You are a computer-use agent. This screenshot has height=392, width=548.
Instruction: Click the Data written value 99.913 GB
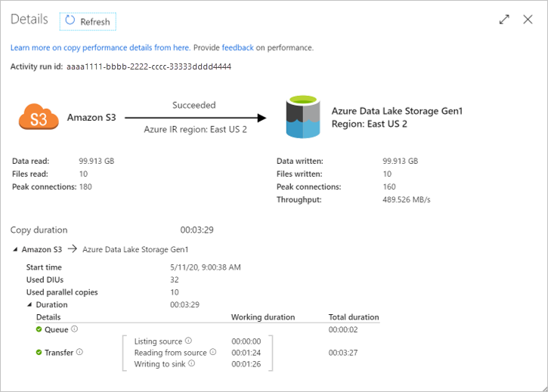(400, 161)
